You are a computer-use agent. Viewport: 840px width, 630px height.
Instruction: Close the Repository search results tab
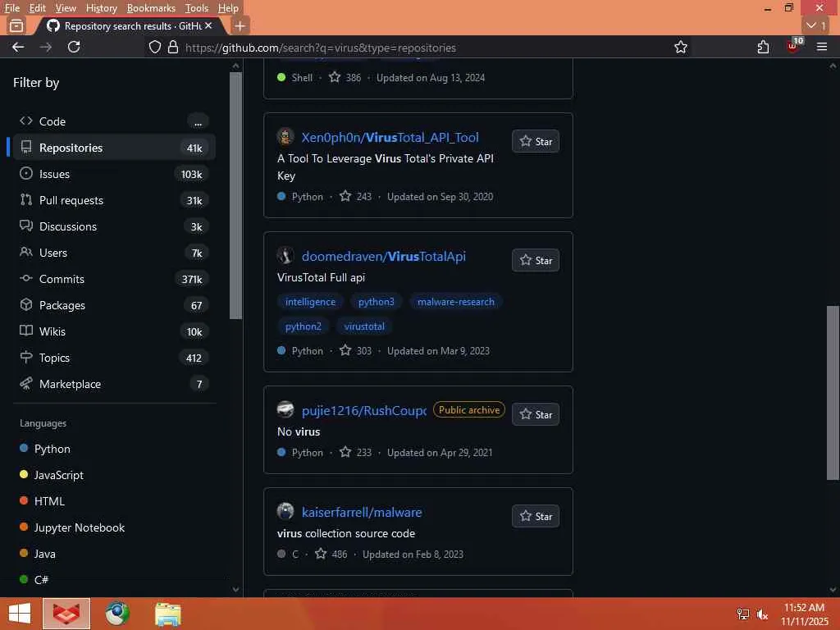[x=208, y=25]
